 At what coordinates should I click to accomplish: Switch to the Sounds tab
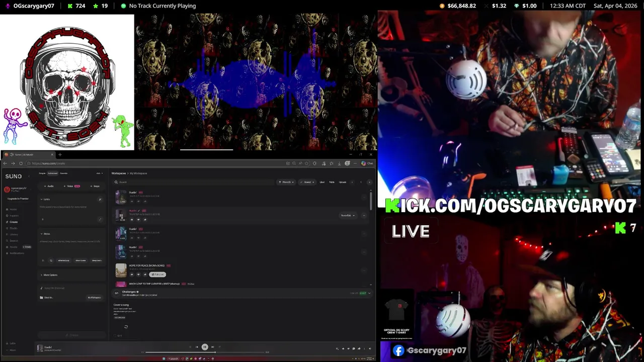pos(63,173)
